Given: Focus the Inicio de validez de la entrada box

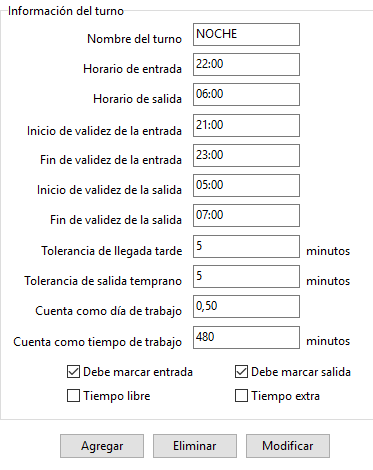Looking at the screenshot, I should pyautogui.click(x=246, y=125).
